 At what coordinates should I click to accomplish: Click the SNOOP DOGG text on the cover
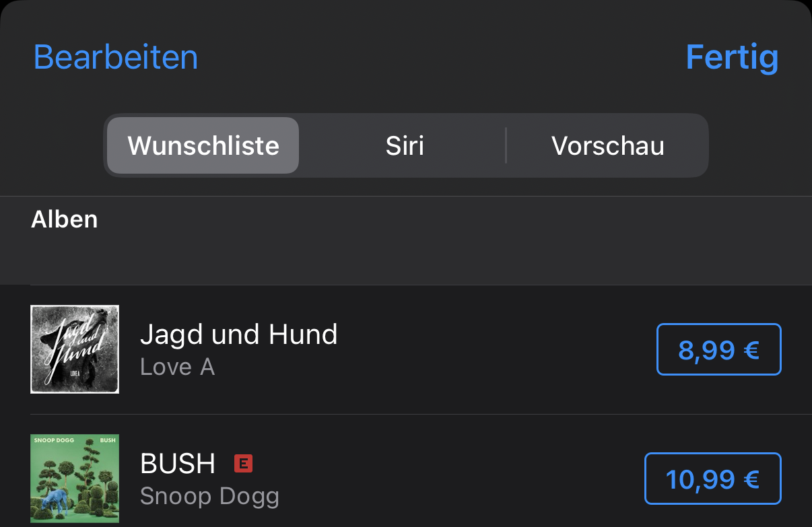tap(53, 441)
